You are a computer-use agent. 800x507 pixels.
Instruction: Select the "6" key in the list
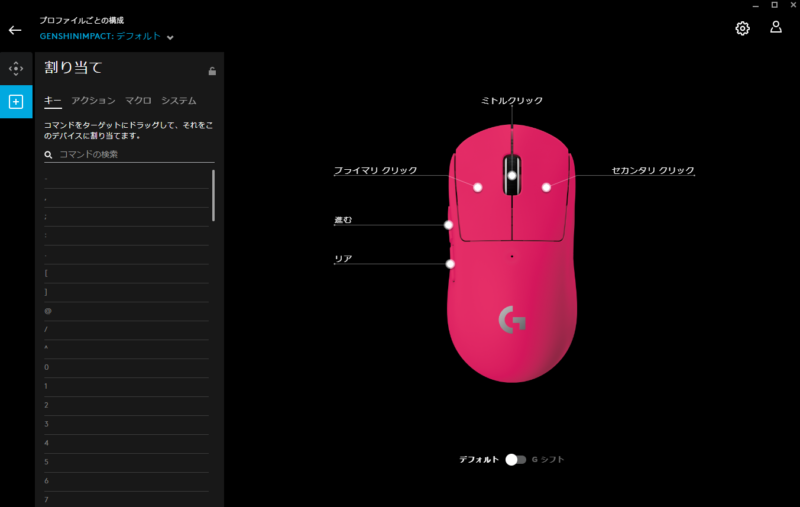[x=127, y=481]
